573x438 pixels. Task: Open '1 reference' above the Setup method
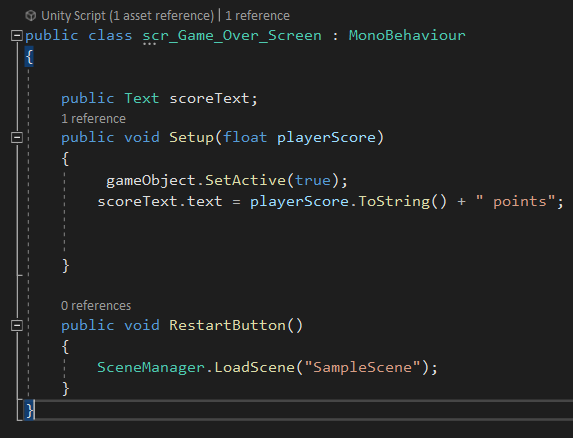[94, 119]
